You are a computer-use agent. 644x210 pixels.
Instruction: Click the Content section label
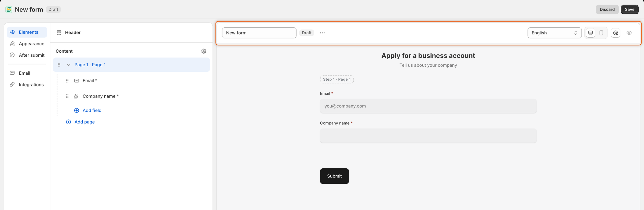pyautogui.click(x=64, y=51)
